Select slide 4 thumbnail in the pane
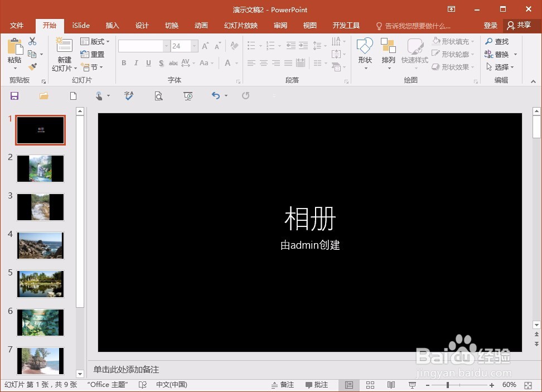Image resolution: width=542 pixels, height=392 pixels. 40,245
